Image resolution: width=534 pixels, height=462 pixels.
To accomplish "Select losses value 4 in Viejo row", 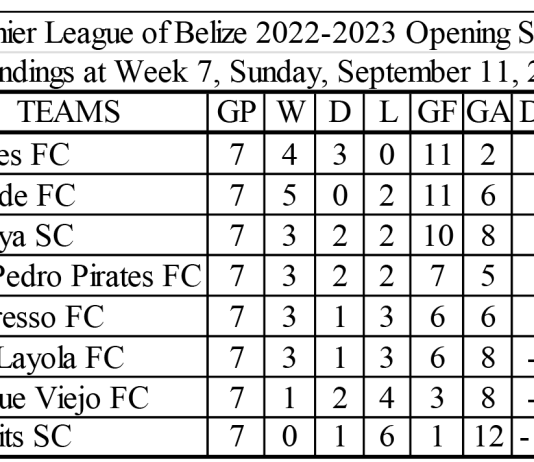I will click(387, 398).
